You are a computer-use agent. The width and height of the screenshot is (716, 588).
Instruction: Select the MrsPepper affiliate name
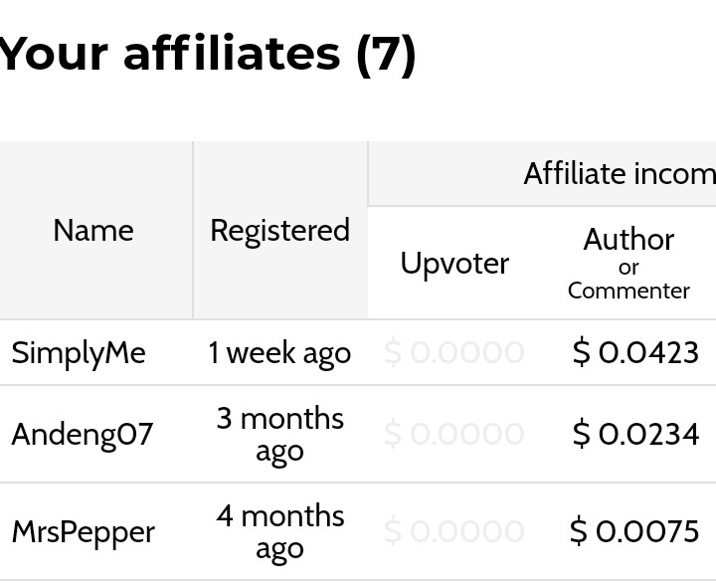pos(84,532)
